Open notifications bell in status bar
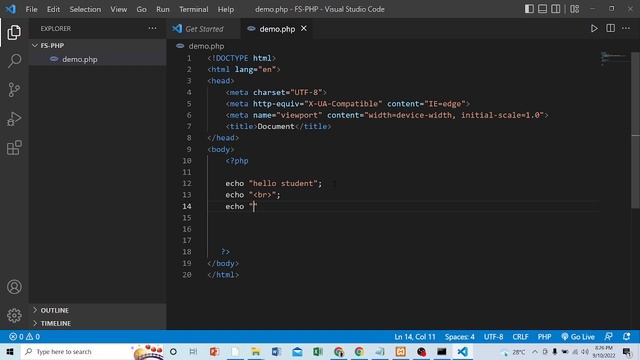 point(627,337)
